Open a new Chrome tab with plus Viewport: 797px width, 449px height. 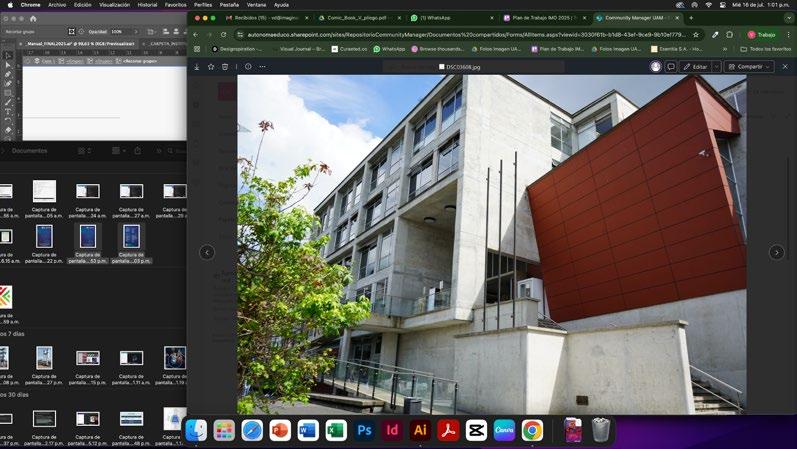tap(691, 18)
